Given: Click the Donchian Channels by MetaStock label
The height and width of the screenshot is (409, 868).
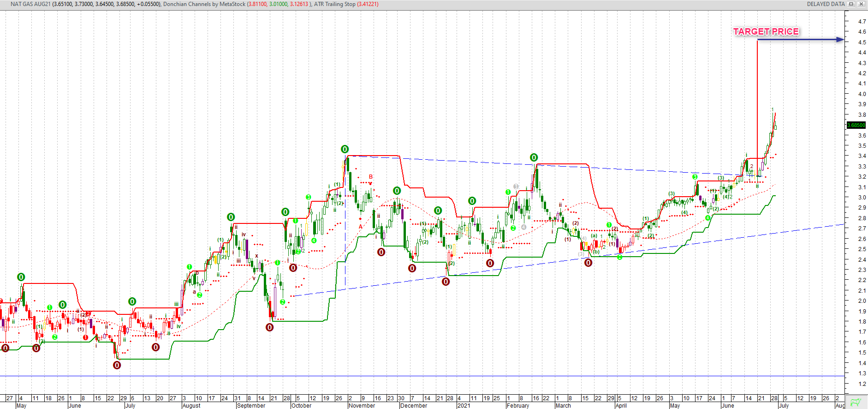Looking at the screenshot, I should (204, 4).
